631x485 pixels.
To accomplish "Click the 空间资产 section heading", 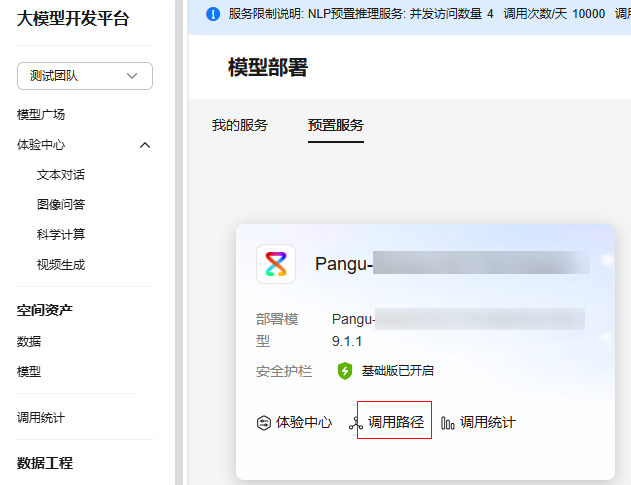I will click(x=45, y=310).
